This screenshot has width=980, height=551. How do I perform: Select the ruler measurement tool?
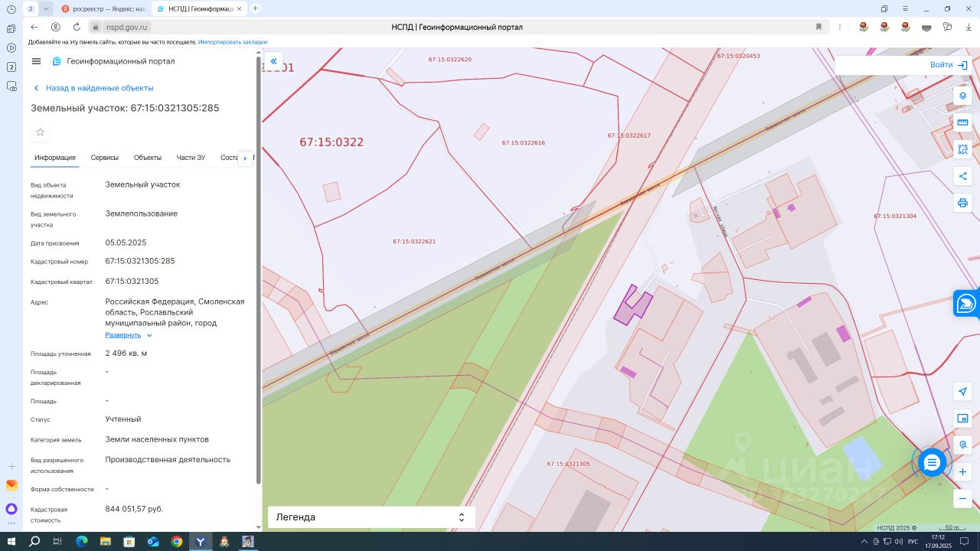pyautogui.click(x=963, y=122)
